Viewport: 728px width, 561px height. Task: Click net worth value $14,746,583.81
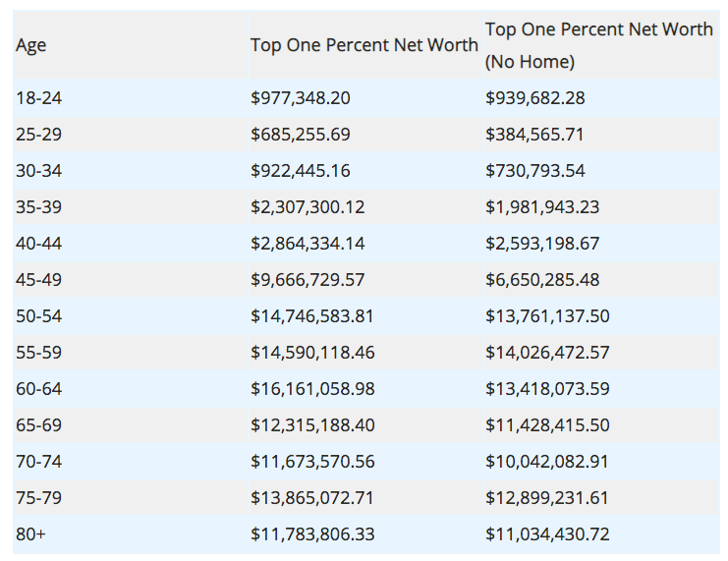coord(311,316)
